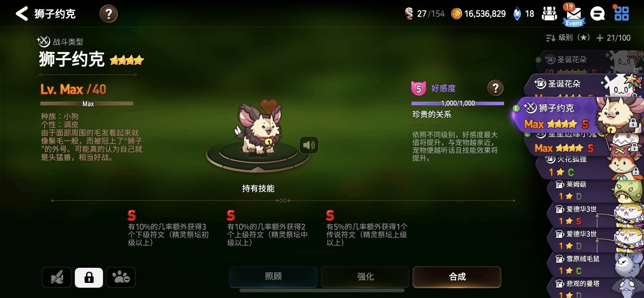Select the 雪原绒毛鼠 pet entry
This screenshot has height=298, width=644.
(x=595, y=265)
